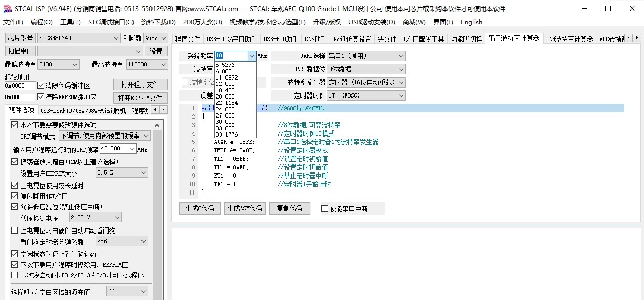
Task: Click the 复制代码 button
Action: [x=289, y=208]
